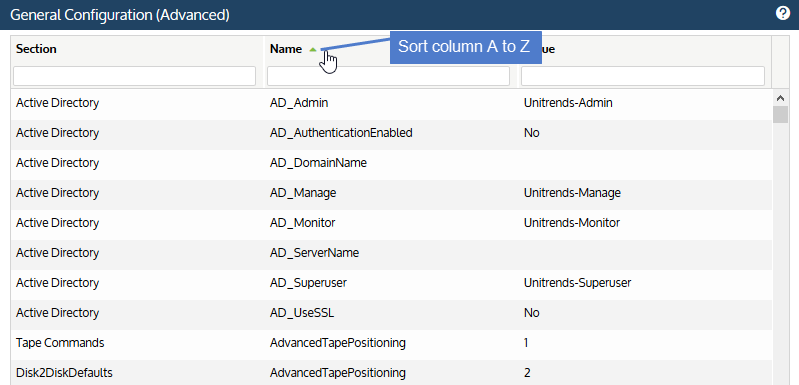This screenshot has width=799, height=385.
Task: Click the vertical scrollbar thumb
Action: [x=780, y=114]
